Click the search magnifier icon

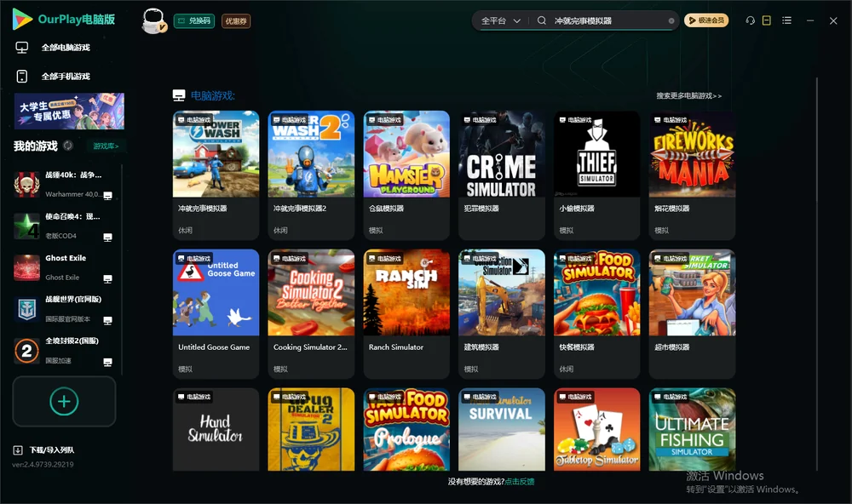point(542,20)
